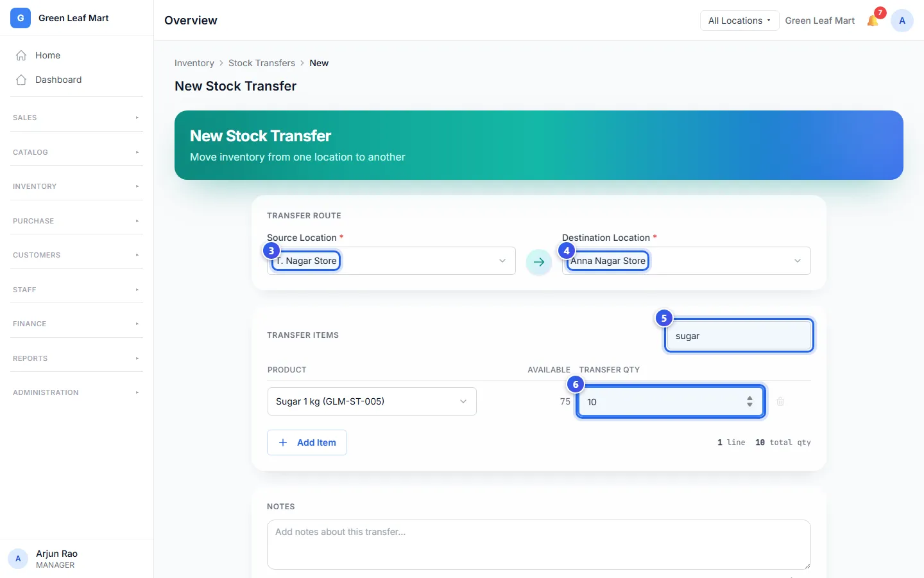Click the Add Item button

[x=307, y=442]
